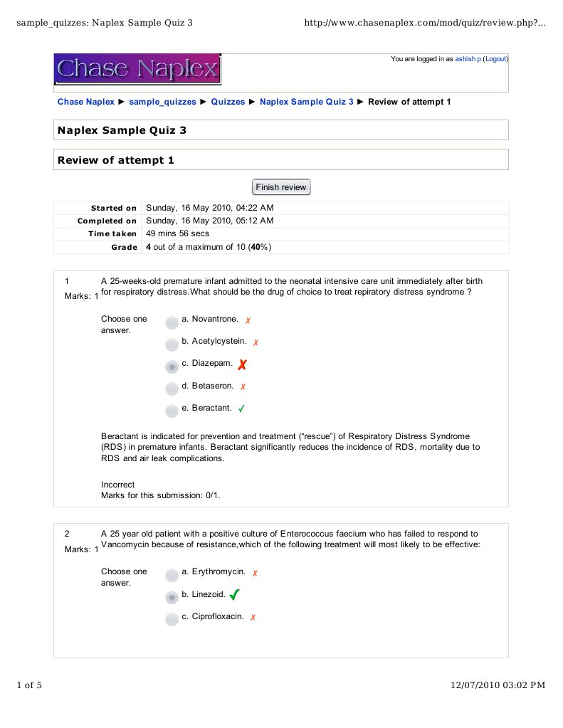Click the red X next to Erythromycin
The image size is (563, 728).
(x=255, y=573)
